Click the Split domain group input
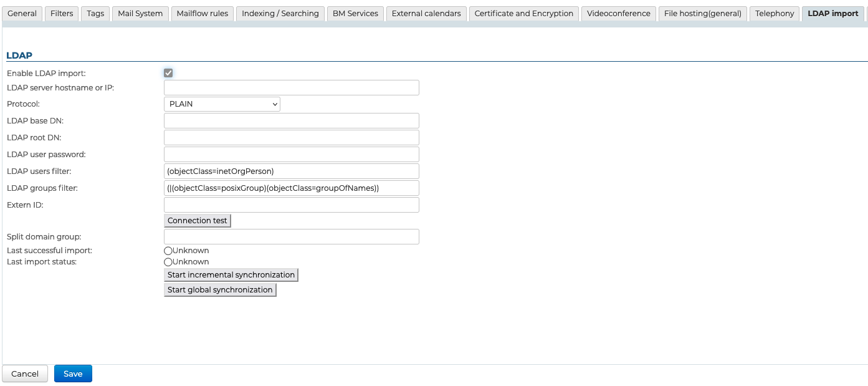 (x=291, y=237)
